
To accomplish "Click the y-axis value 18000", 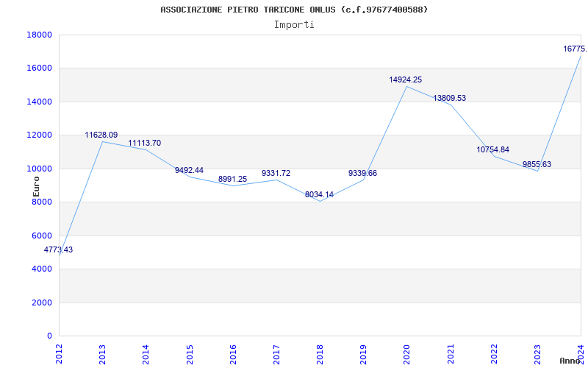I will (x=40, y=35).
